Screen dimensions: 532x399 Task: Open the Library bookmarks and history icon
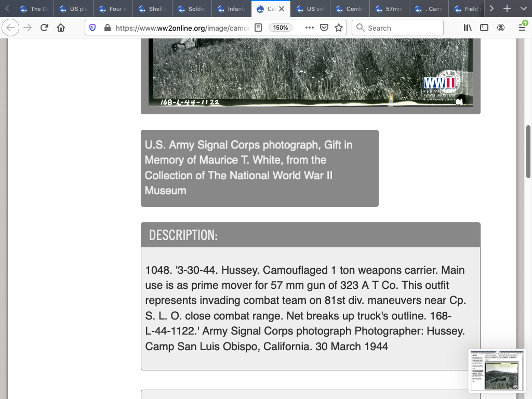[x=468, y=28]
